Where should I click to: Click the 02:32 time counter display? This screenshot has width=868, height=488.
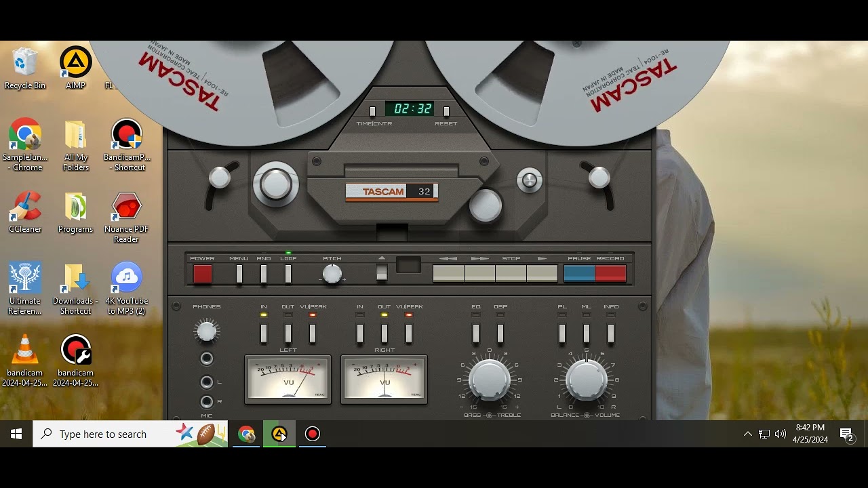coord(410,109)
